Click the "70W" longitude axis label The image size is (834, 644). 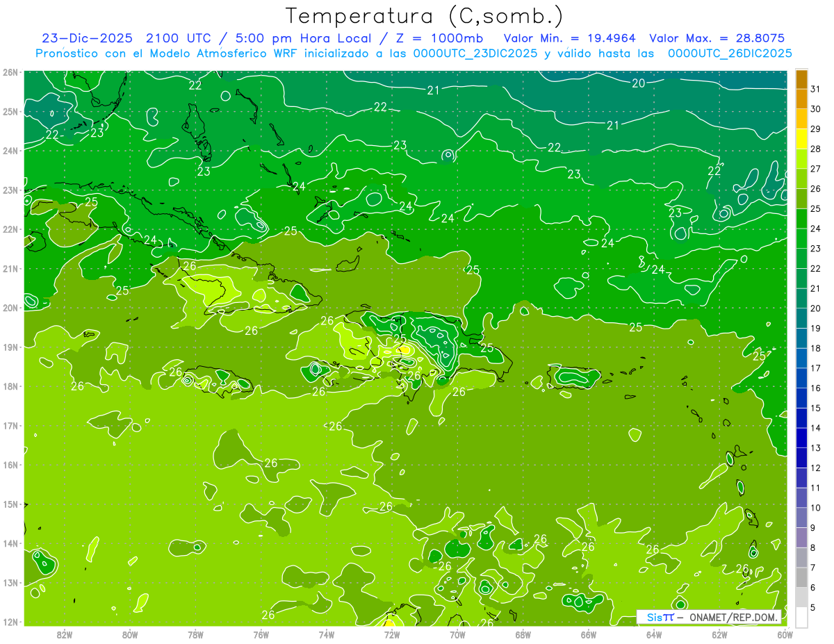click(x=457, y=634)
